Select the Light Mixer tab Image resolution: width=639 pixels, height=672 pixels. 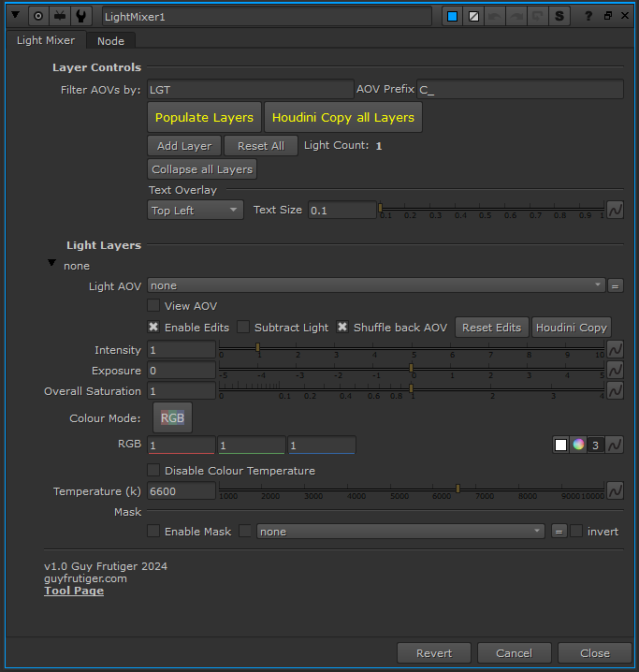click(x=46, y=40)
